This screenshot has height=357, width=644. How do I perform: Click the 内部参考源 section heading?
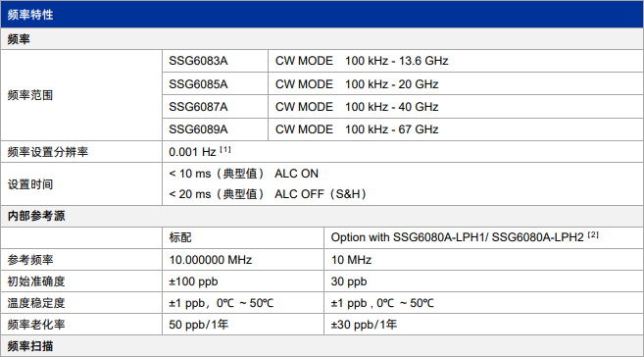36,216
